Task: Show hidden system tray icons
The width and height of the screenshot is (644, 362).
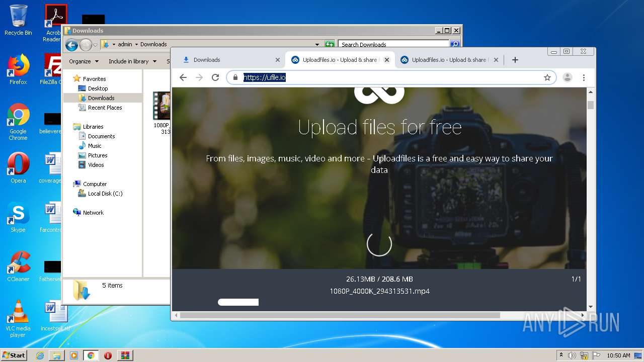Action: click(x=561, y=355)
